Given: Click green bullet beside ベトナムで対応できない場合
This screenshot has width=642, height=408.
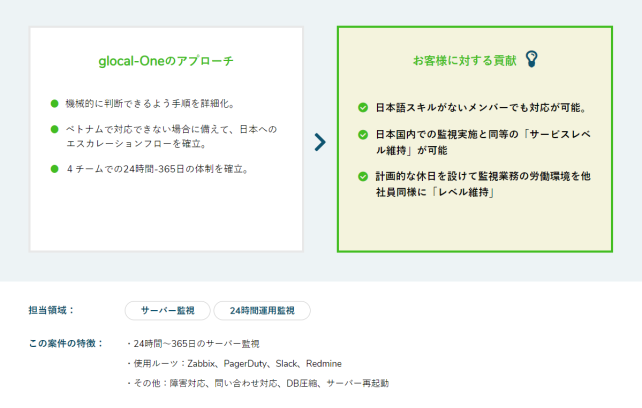Looking at the screenshot, I should [x=54, y=129].
